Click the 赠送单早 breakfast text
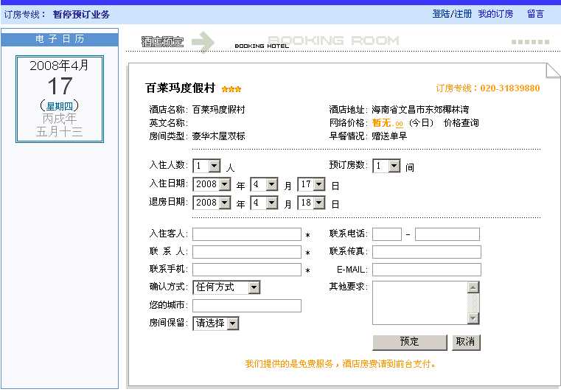 tap(389, 136)
